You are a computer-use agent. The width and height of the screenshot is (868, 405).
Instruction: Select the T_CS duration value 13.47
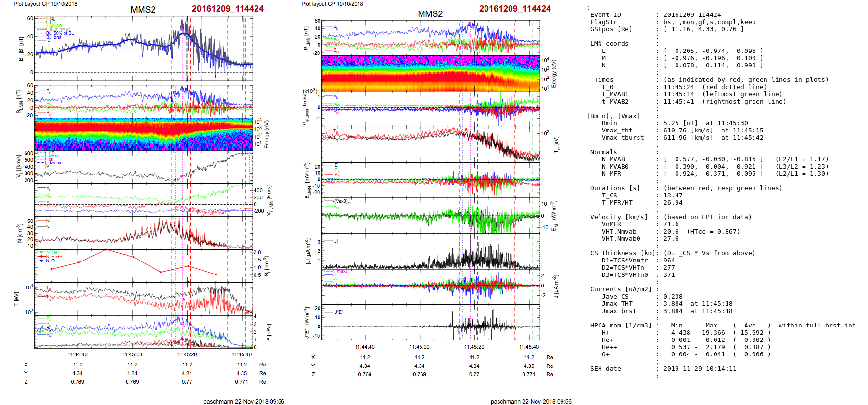pyautogui.click(x=673, y=196)
